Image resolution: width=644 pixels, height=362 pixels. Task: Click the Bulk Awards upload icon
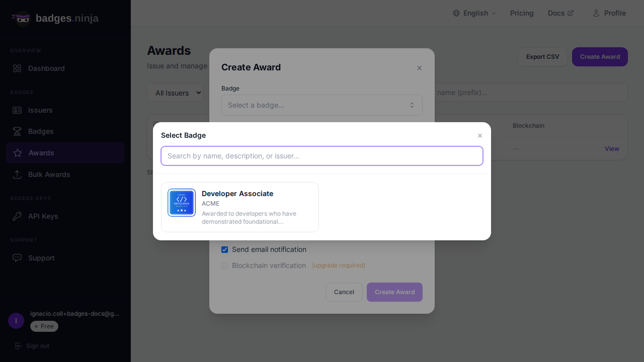[17, 174]
